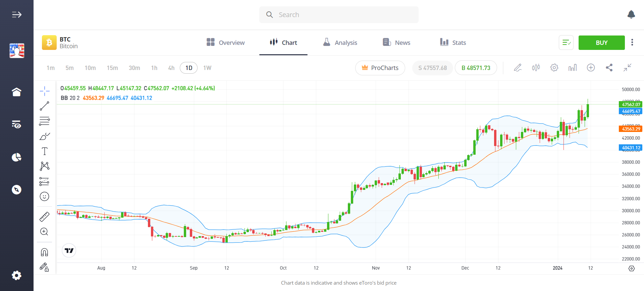Select the 1W timeframe
The height and width of the screenshot is (291, 644).
[x=207, y=68]
